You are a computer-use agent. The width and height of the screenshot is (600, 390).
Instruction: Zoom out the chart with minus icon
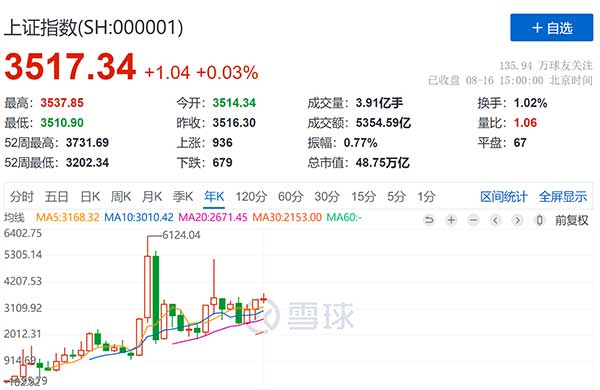(473, 220)
